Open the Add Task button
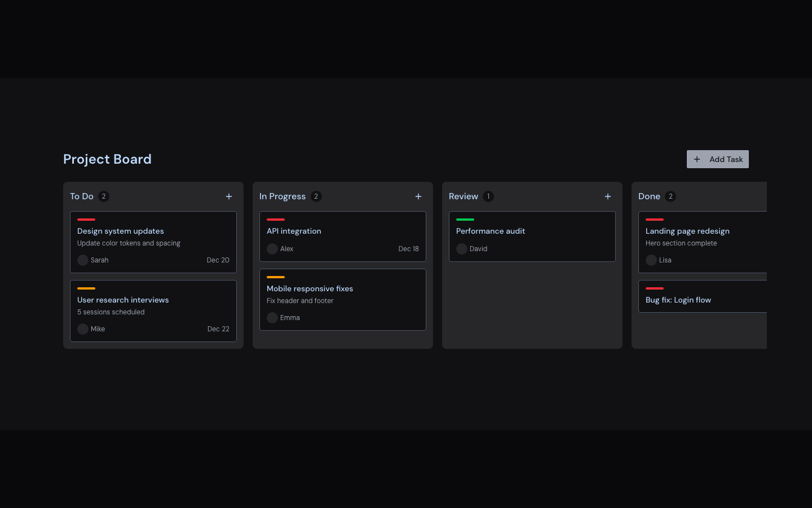Image resolution: width=812 pixels, height=508 pixels. 717,159
